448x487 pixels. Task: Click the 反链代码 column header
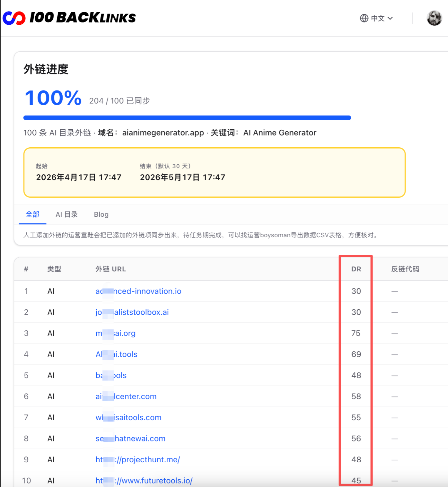(x=405, y=269)
